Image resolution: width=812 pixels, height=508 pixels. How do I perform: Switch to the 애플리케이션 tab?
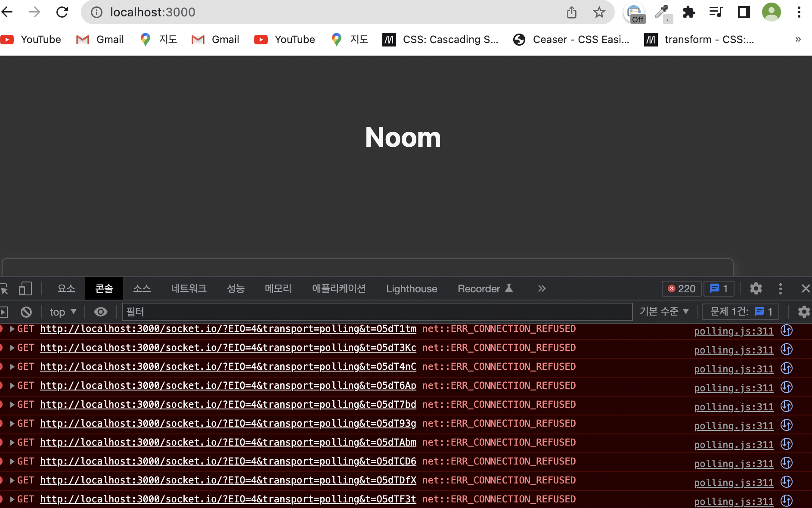(339, 288)
